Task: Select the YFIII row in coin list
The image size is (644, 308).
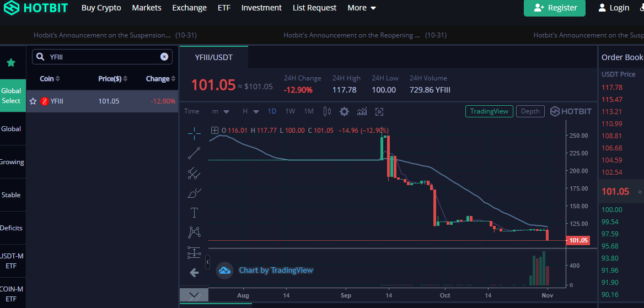Action: 102,101
